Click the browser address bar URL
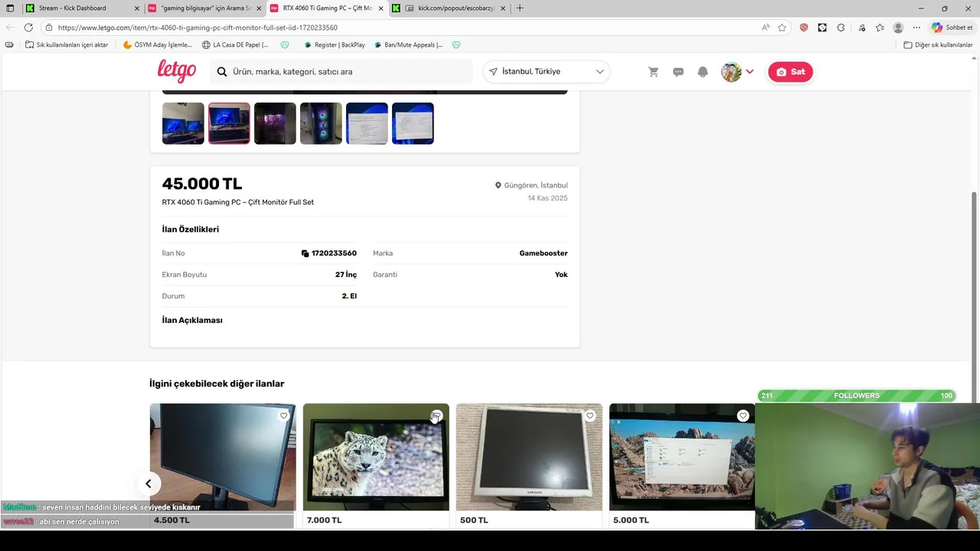 [198, 28]
